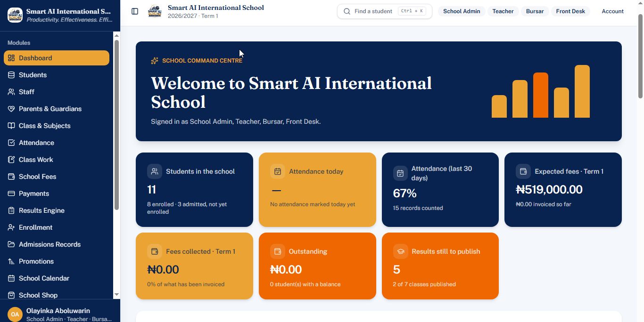The width and height of the screenshot is (644, 322).
Task: Click the people icon on Students card
Action: click(155, 171)
